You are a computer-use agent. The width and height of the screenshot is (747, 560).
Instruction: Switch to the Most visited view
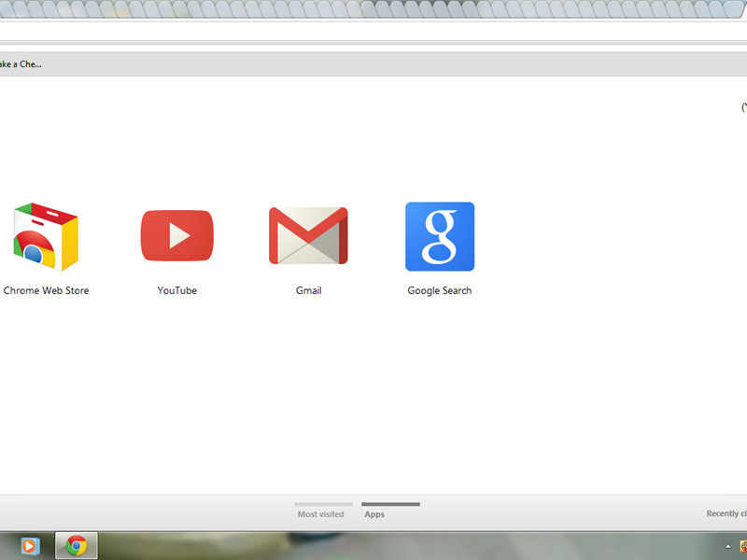pos(322,513)
